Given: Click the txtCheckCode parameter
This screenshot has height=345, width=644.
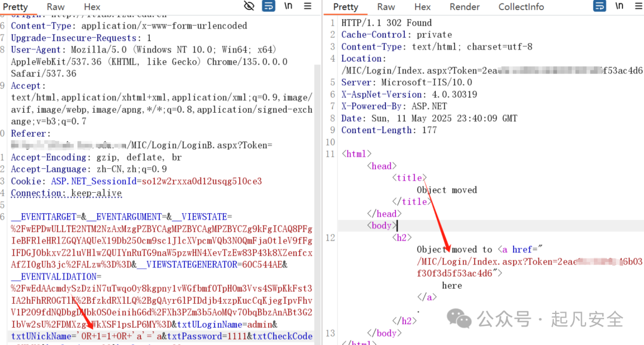Looking at the screenshot, I should tap(282, 337).
